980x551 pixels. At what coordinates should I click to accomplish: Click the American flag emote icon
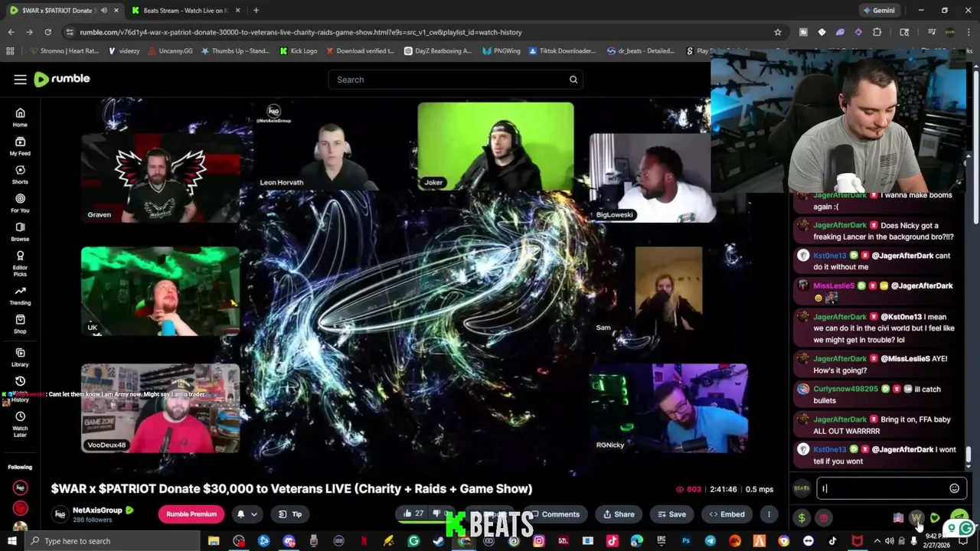coord(898,518)
